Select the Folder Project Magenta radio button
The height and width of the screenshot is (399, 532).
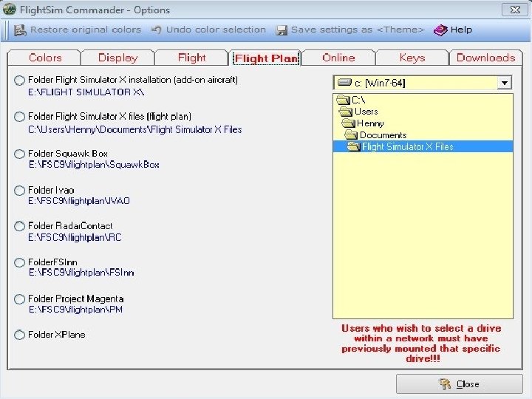tap(19, 299)
